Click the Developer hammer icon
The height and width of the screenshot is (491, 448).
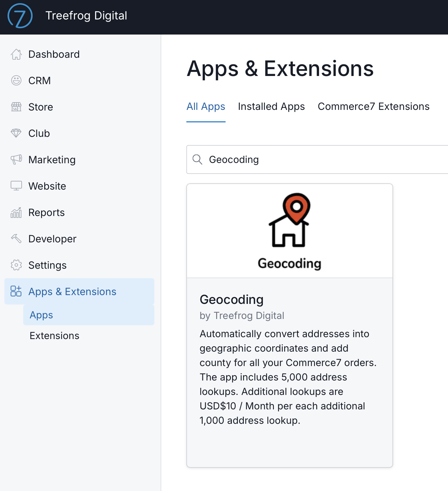click(x=16, y=239)
